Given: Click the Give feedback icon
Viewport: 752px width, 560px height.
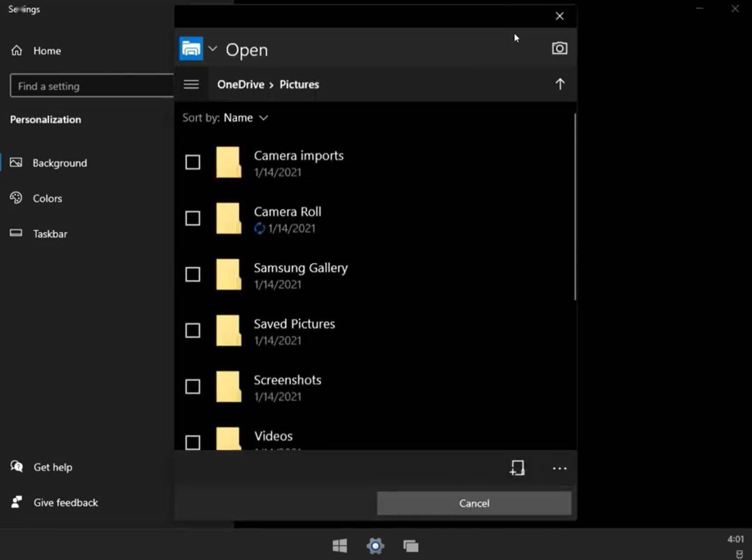Looking at the screenshot, I should [x=17, y=502].
